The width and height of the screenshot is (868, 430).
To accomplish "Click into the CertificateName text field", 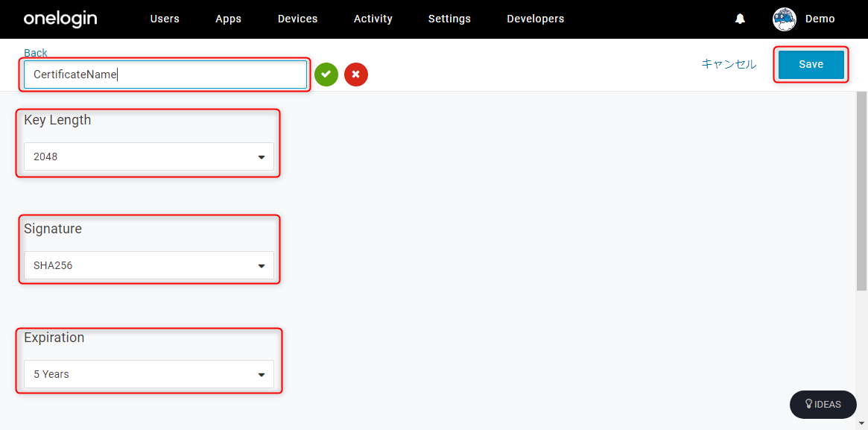I will [x=165, y=75].
